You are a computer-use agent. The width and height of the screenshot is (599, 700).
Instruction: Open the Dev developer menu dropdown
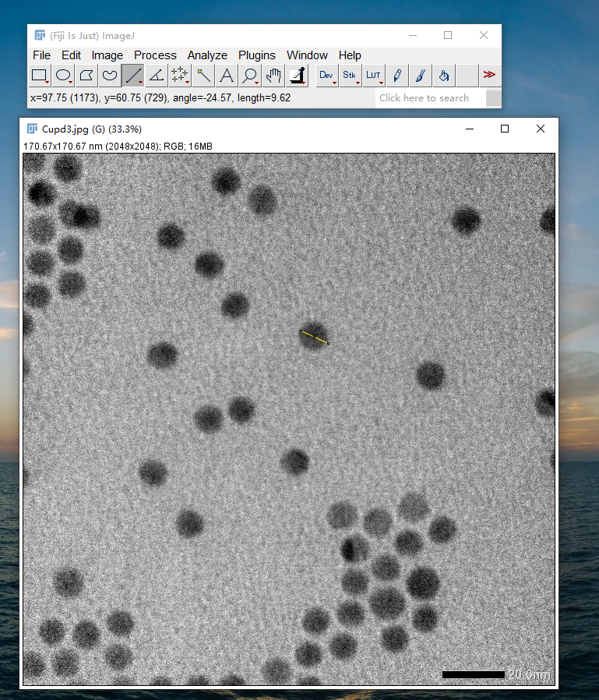pos(326,76)
